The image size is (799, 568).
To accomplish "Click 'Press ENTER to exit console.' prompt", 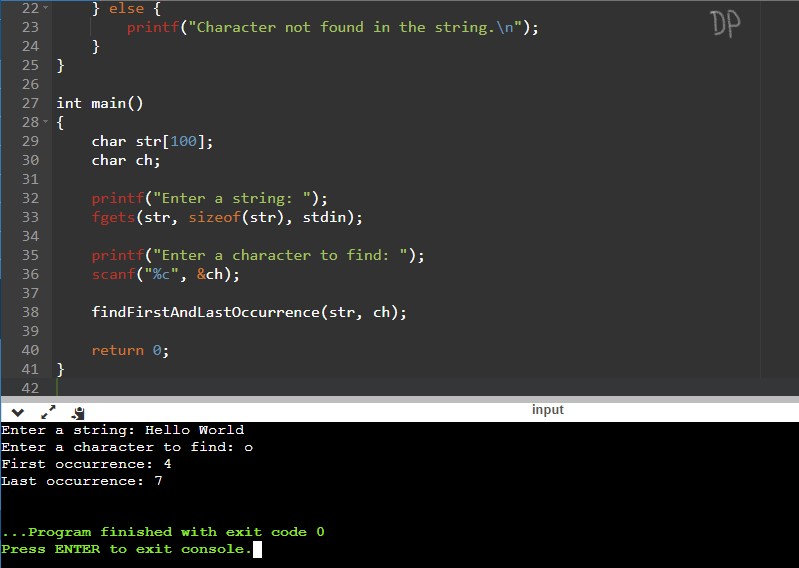I will [127, 549].
